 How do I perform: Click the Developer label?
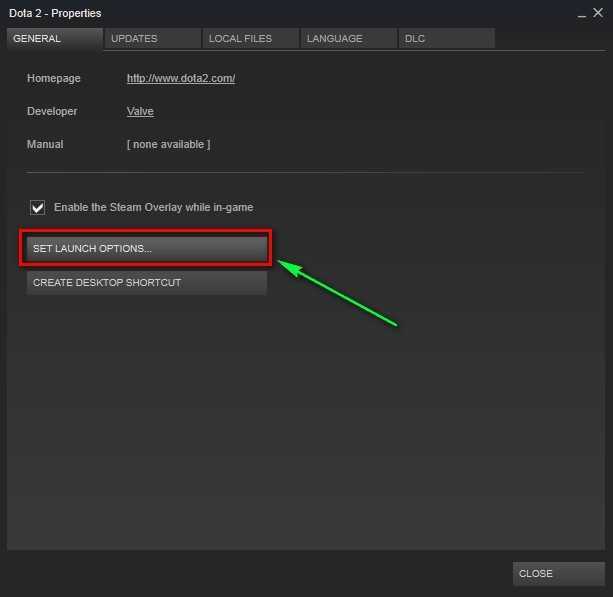(x=52, y=111)
